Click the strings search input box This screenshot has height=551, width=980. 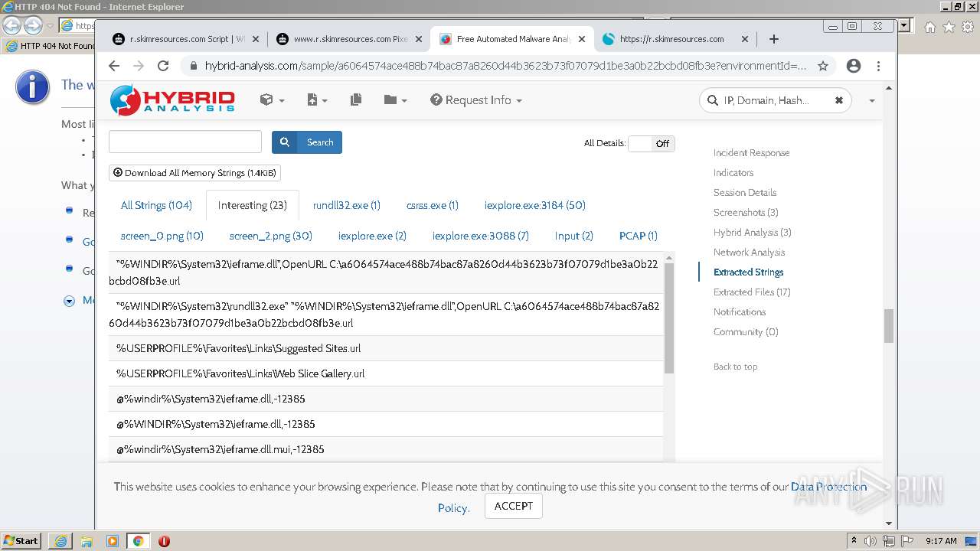185,142
